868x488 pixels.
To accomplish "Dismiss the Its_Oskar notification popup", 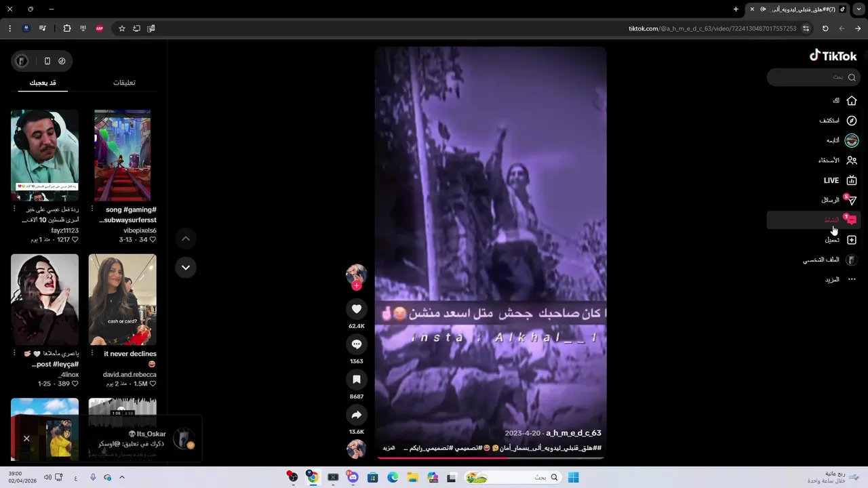I will 26,439.
